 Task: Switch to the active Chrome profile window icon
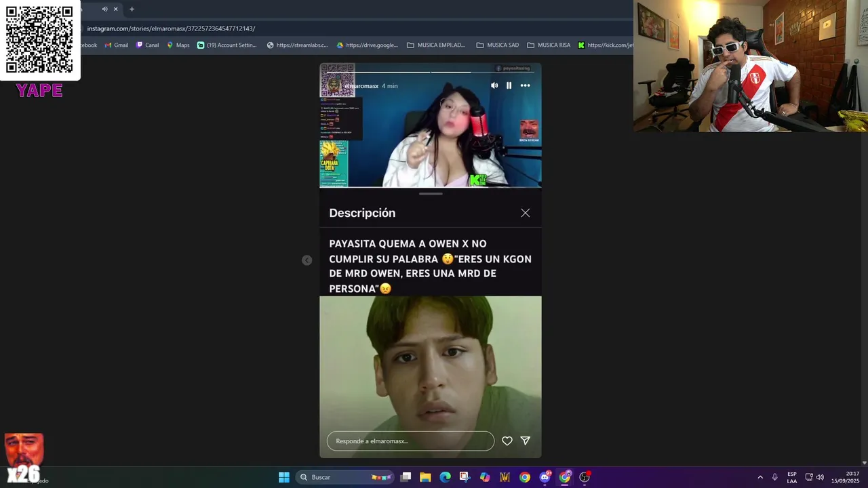[x=565, y=477]
